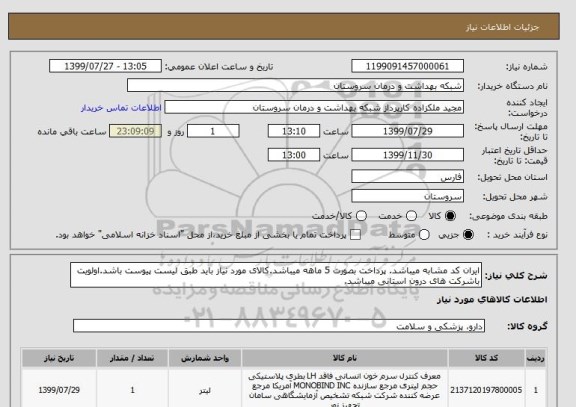The width and height of the screenshot is (576, 407).
Task: Click the delivery province field فارس
Action: 407,177
